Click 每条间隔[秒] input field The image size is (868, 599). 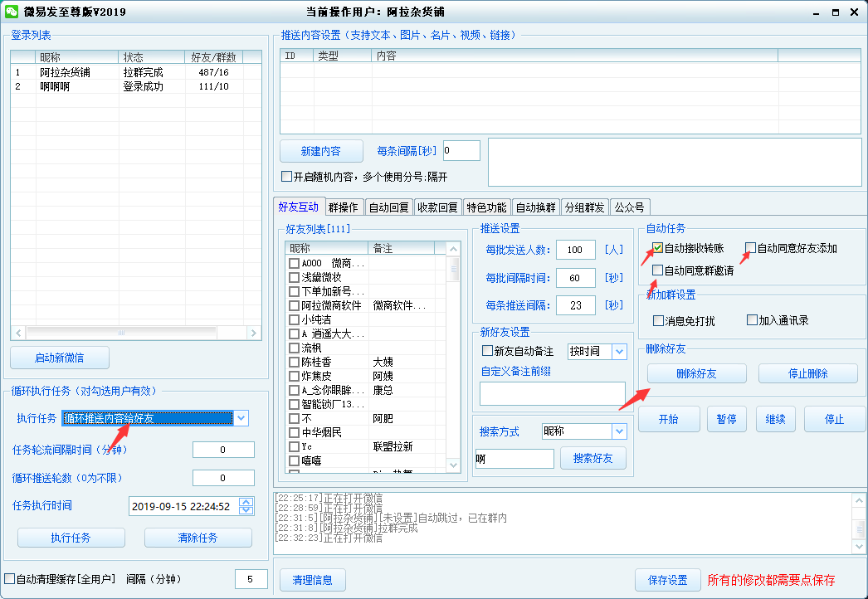(461, 151)
